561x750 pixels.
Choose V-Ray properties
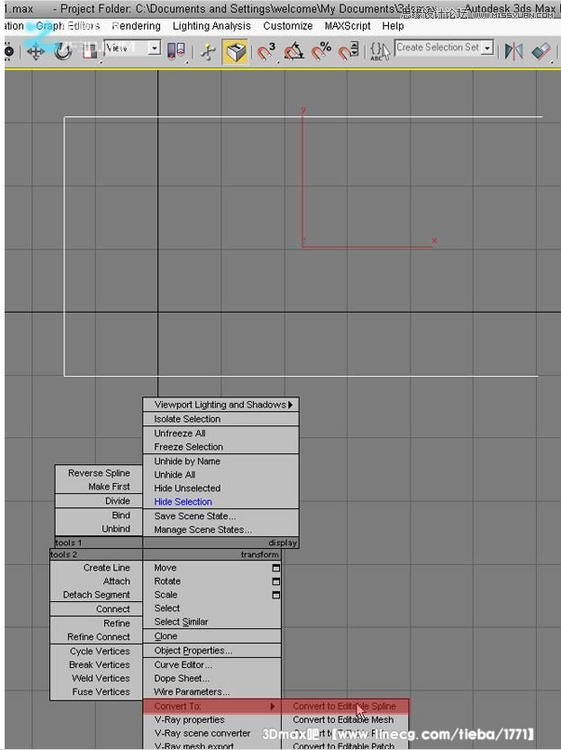point(212,720)
